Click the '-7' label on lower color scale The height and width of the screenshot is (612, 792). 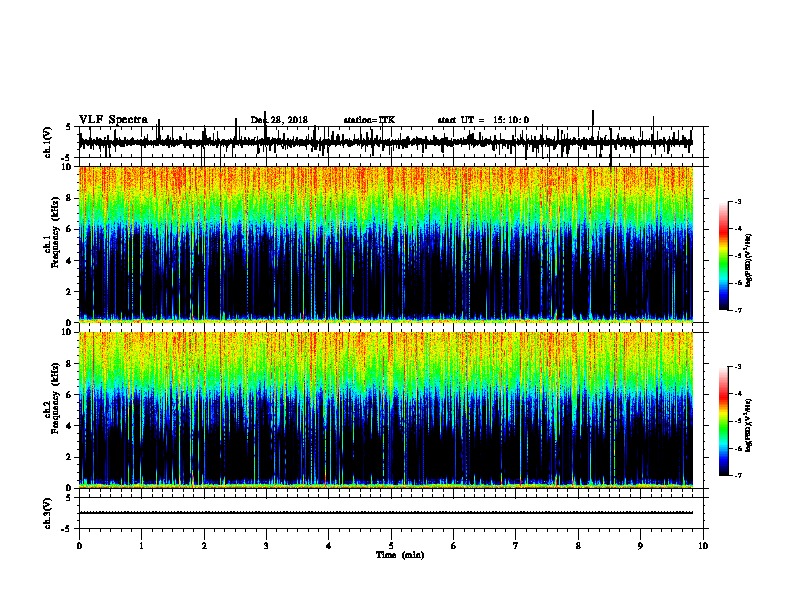click(737, 475)
